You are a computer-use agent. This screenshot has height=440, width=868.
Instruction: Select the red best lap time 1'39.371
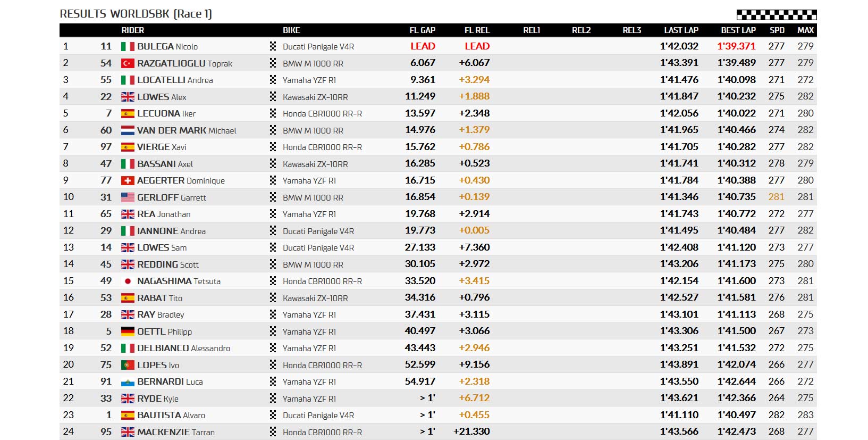(737, 46)
